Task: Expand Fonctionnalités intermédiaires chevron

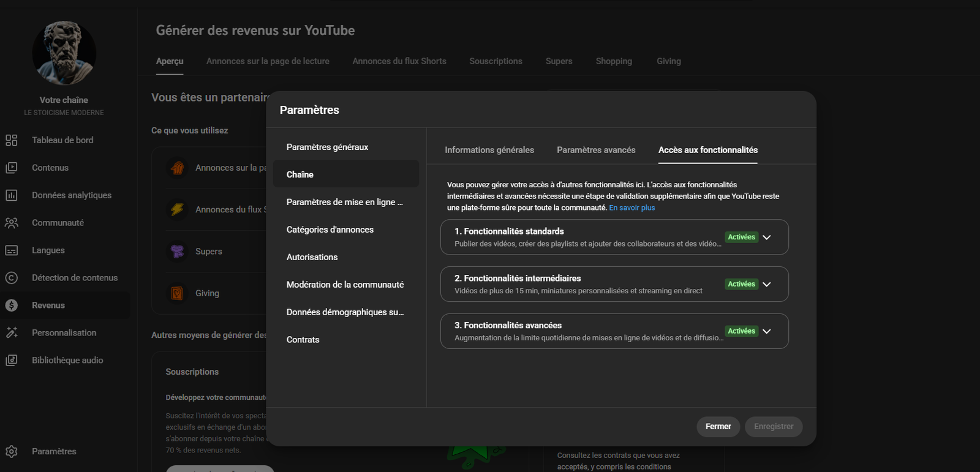Action: coord(767,285)
